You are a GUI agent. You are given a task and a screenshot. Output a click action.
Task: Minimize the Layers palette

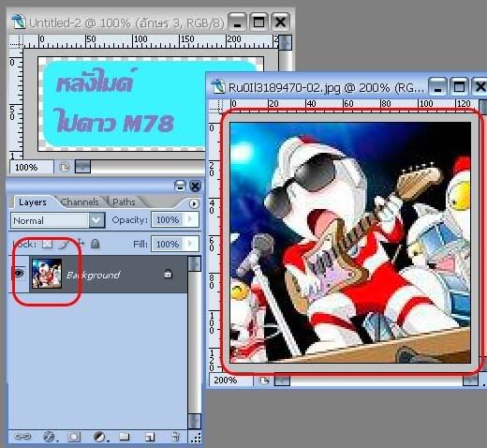click(x=180, y=187)
